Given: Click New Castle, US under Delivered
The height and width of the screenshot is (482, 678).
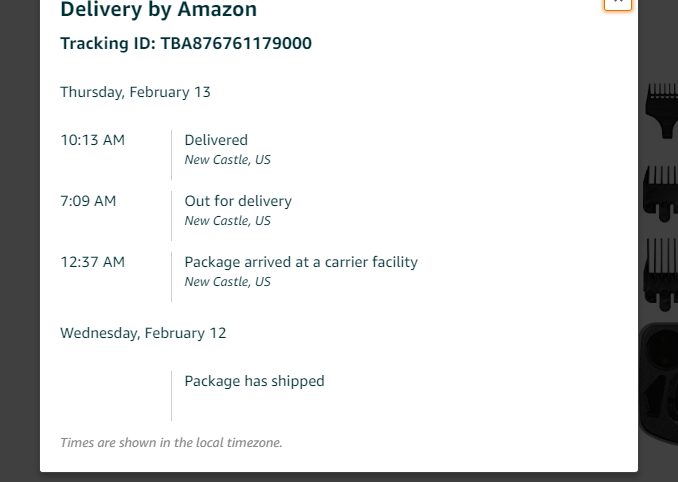Looking at the screenshot, I should 227,160.
